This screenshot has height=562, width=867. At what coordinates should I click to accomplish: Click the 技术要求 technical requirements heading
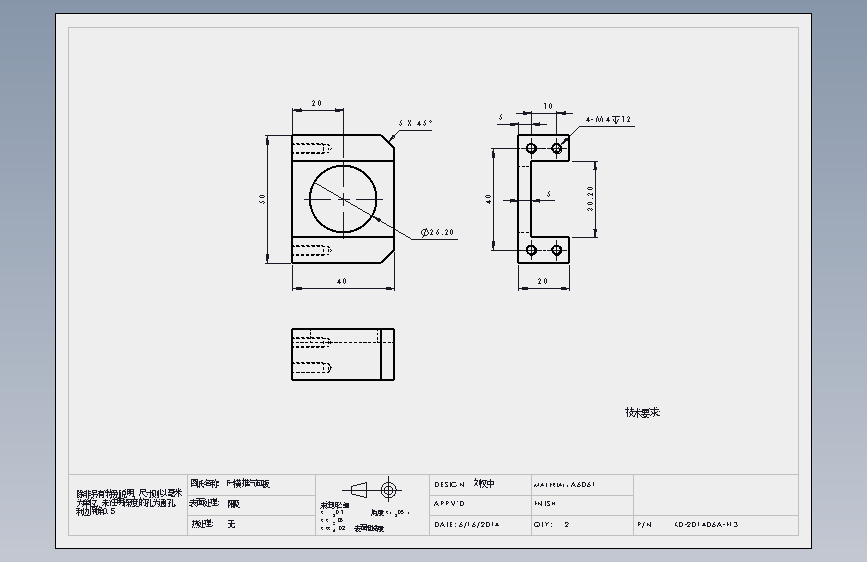[x=643, y=413]
